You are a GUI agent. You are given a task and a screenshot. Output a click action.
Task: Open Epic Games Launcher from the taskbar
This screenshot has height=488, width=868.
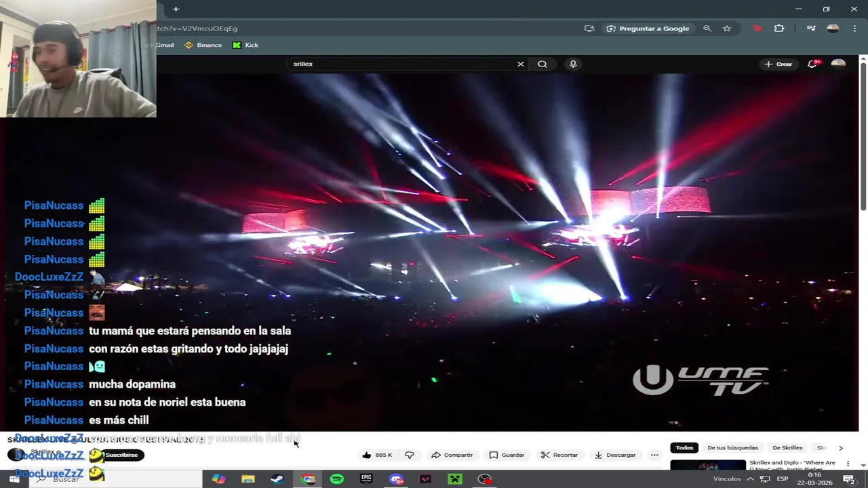pos(366,479)
